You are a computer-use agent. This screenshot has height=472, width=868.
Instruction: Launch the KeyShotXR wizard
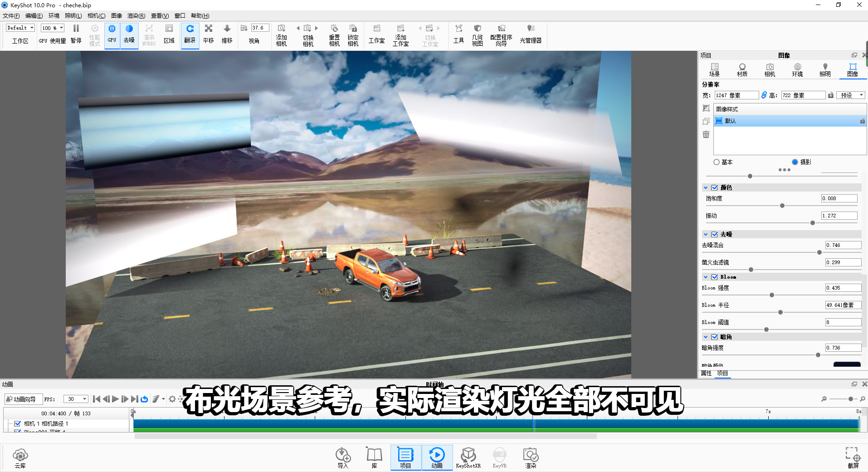click(x=468, y=456)
